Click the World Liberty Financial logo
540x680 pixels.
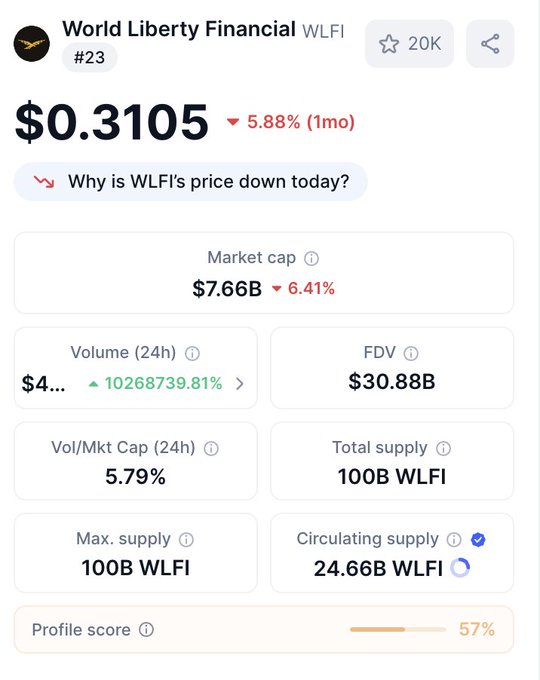point(32,44)
